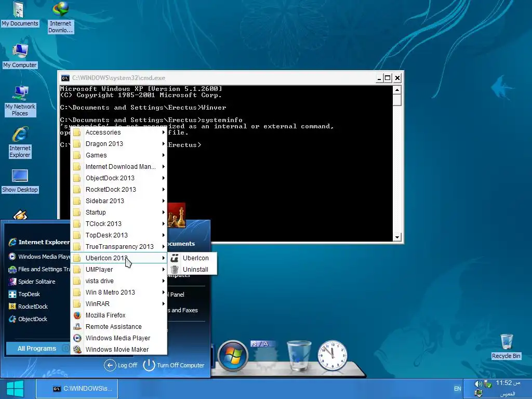Viewport: 532px width, 399px height.
Task: Click the analog clock icon in dock
Action: pyautogui.click(x=332, y=355)
